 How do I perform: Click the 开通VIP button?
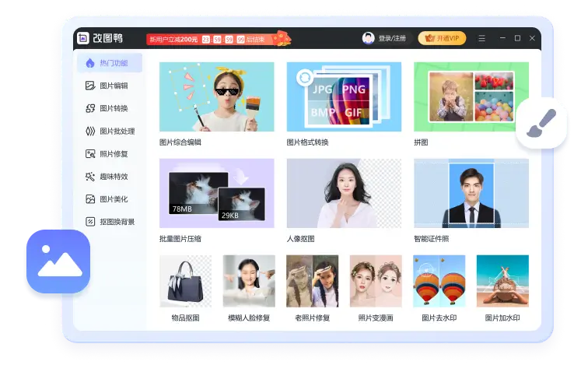(x=442, y=38)
